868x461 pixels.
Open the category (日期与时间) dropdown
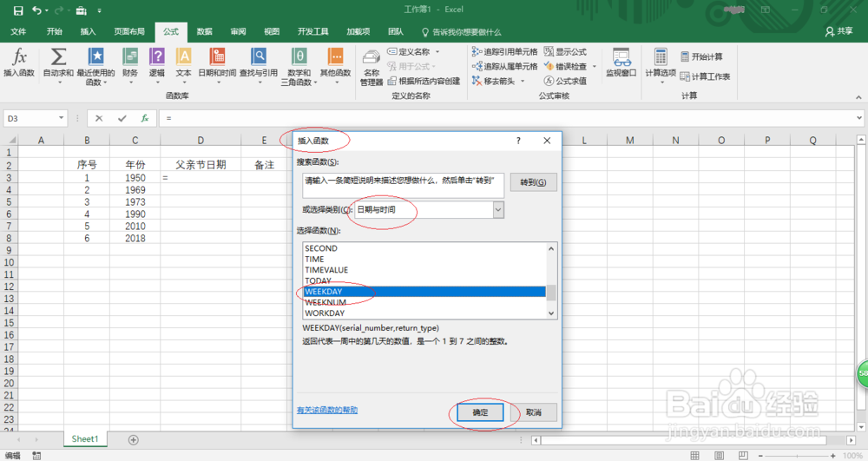[498, 210]
